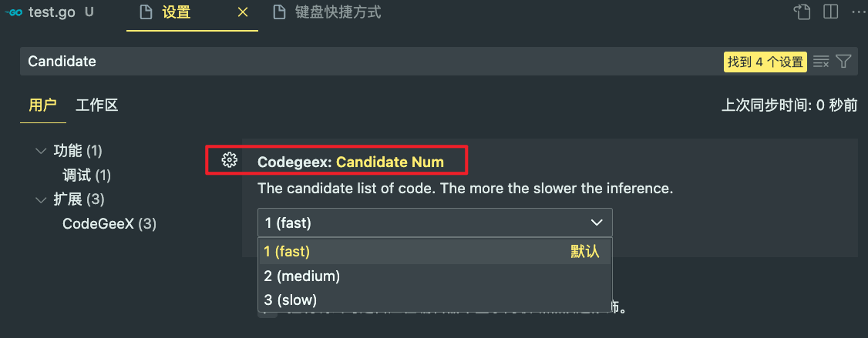Toggle the Candidate Num dropdown arrow
This screenshot has height=338, width=868.
596,223
